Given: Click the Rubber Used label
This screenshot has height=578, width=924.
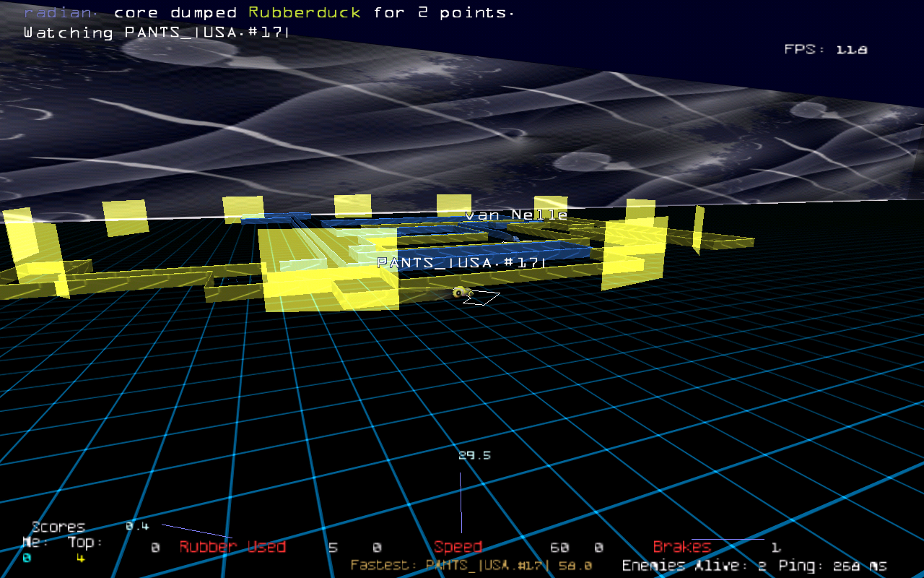Looking at the screenshot, I should click(232, 547).
